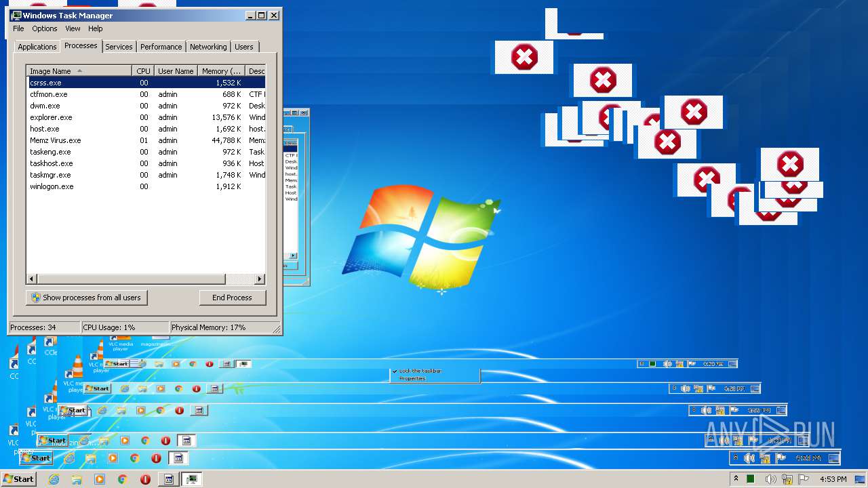Open the Start menu
The image size is (868, 488).
point(18,479)
